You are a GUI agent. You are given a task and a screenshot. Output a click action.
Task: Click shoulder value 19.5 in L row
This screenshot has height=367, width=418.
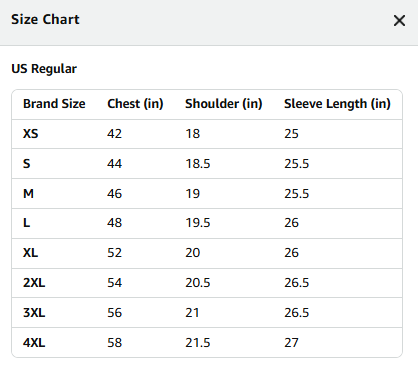click(x=198, y=223)
